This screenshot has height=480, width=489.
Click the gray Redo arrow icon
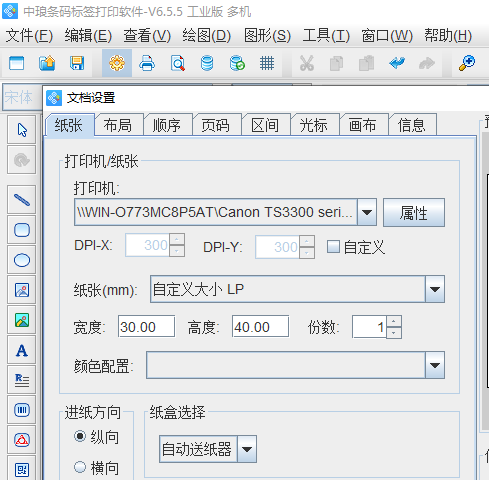tap(427, 63)
